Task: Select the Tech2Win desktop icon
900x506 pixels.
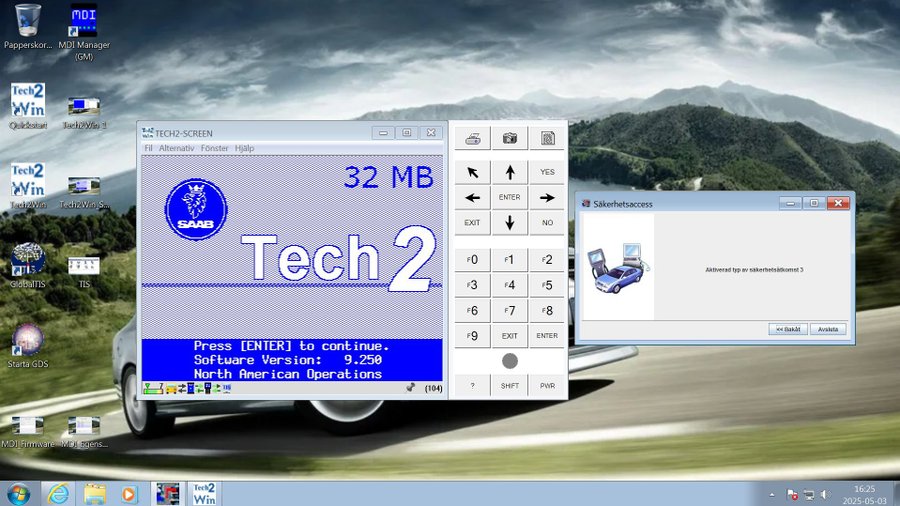Action: tap(28, 187)
